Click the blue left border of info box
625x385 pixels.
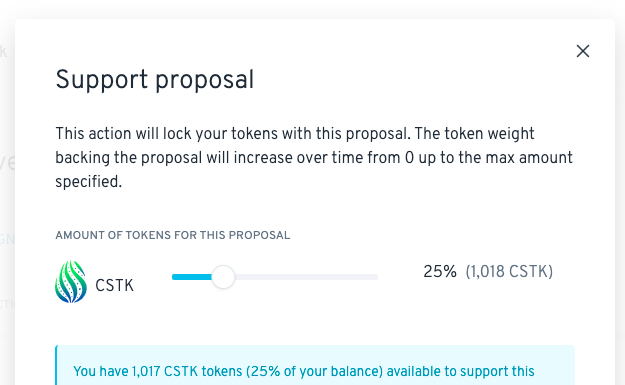pyautogui.click(x=56, y=365)
